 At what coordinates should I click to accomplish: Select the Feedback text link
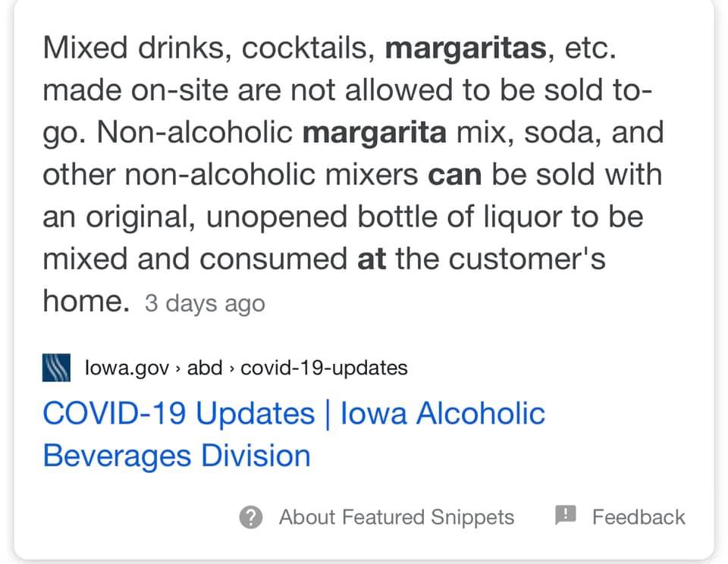(639, 517)
